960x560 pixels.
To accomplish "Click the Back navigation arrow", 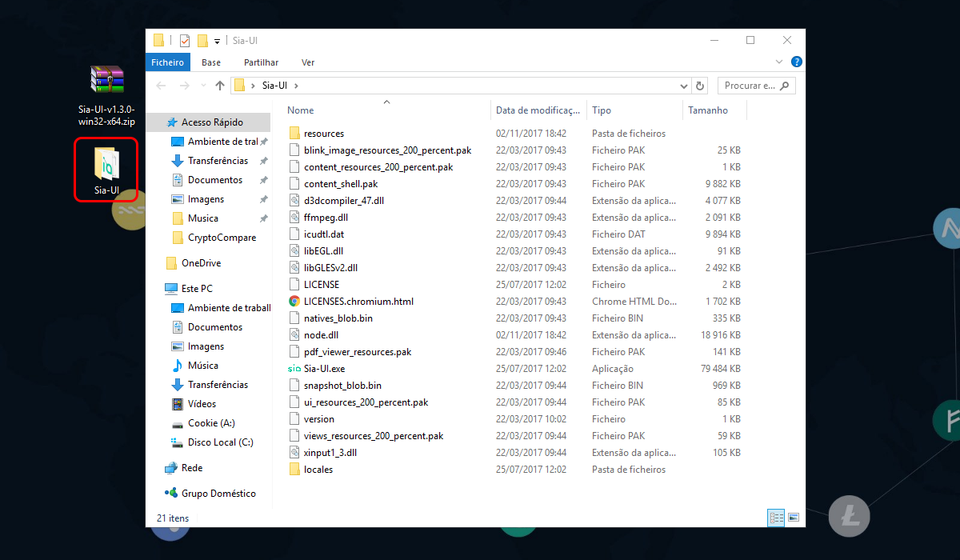I will [x=161, y=86].
